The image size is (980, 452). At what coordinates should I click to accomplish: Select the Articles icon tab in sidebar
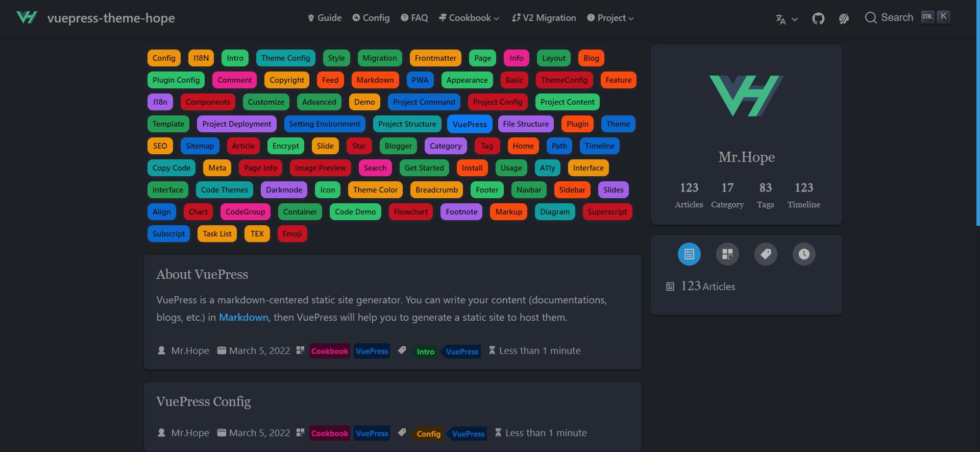pos(689,254)
